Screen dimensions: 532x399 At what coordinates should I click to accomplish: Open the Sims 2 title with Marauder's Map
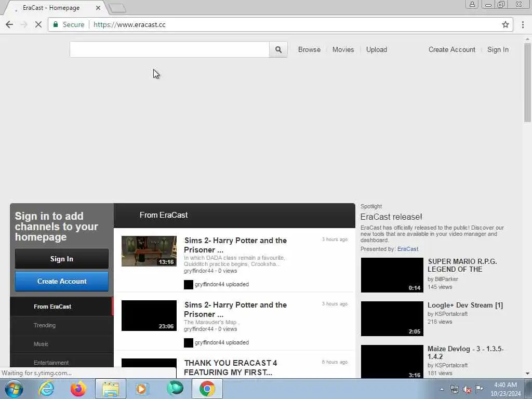coord(235,310)
